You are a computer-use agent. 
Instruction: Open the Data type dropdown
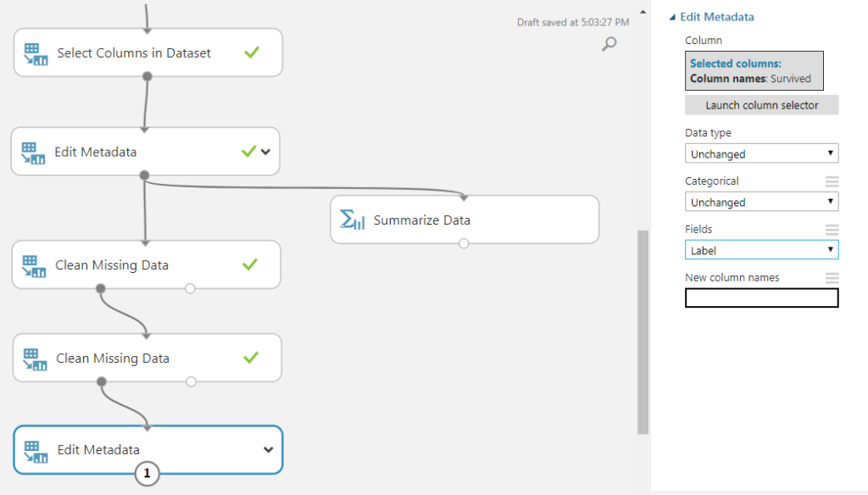[x=761, y=154]
